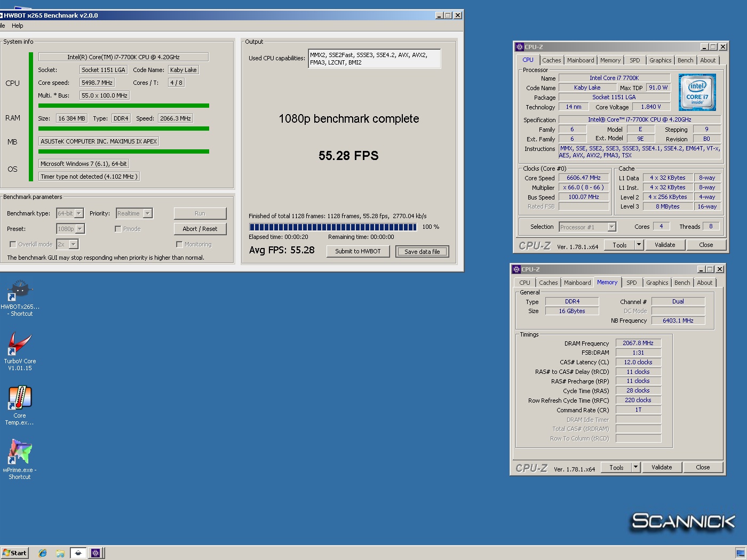Toggle Monitoring checkbox
Screen dimensions: 747x560
[179, 244]
